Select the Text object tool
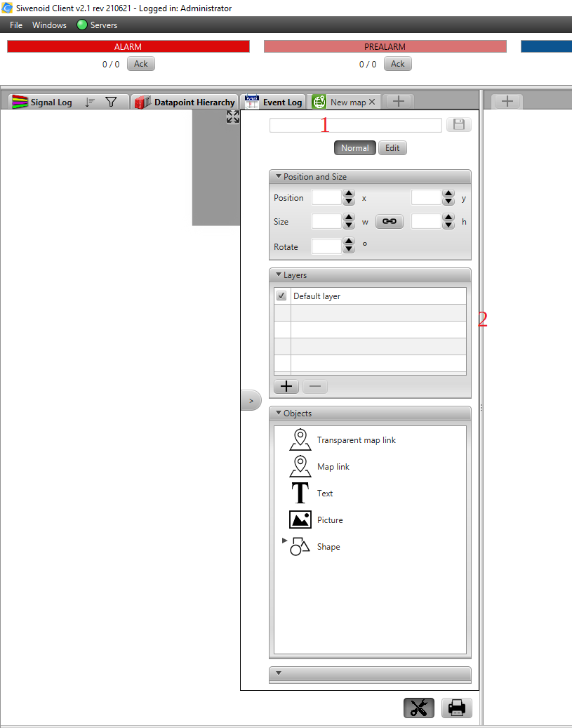 (x=300, y=494)
